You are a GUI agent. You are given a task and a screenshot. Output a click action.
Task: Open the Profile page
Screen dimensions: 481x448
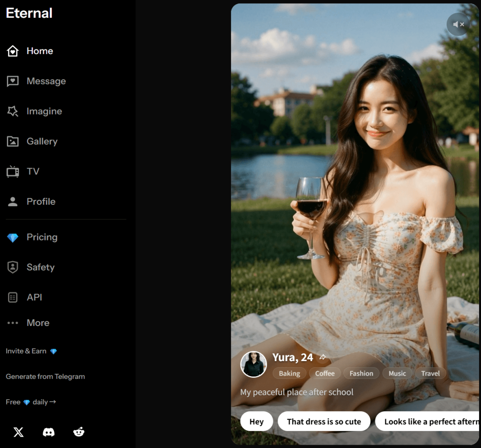(x=41, y=201)
